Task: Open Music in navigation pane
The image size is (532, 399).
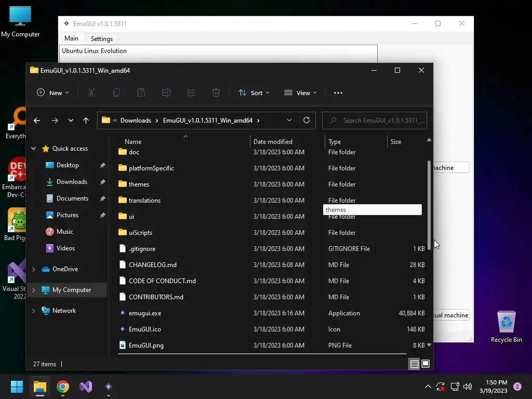Action: (64, 232)
